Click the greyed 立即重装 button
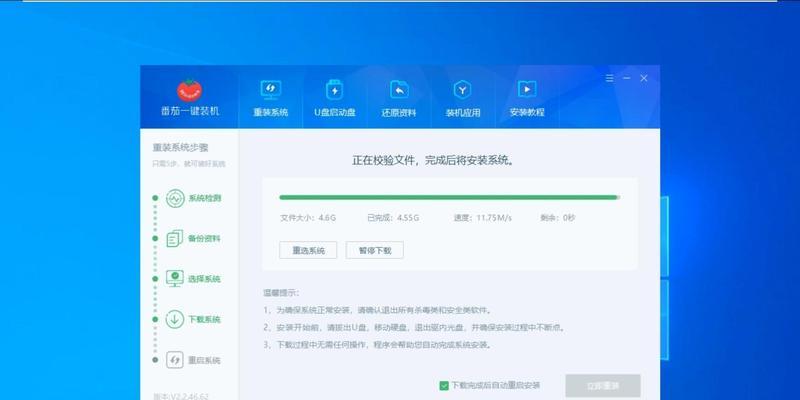 pos(603,386)
